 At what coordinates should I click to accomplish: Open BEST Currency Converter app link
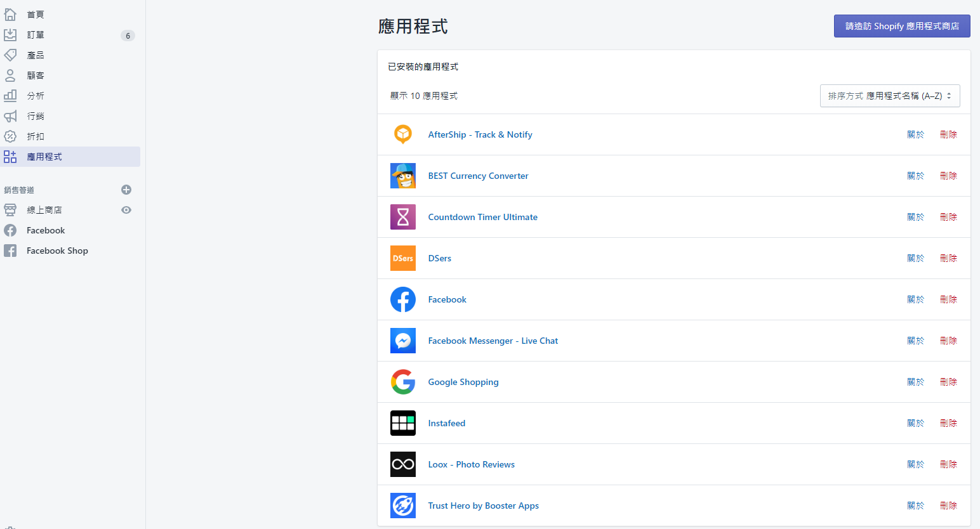pyautogui.click(x=478, y=176)
